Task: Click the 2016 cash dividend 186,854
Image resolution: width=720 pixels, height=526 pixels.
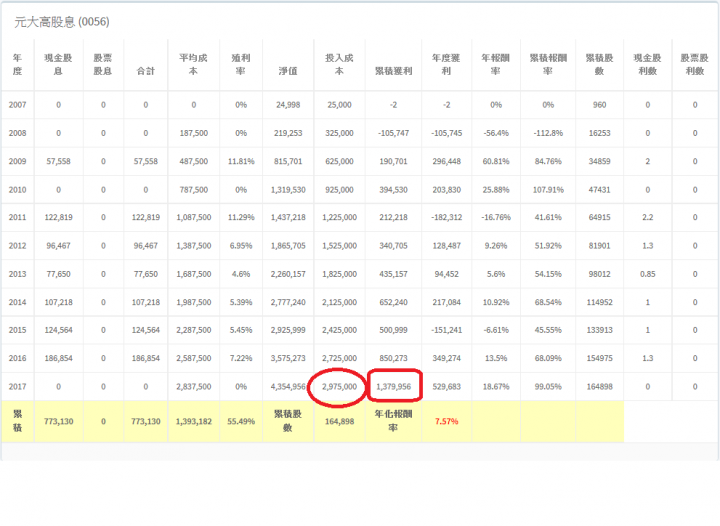Action: (x=58, y=358)
